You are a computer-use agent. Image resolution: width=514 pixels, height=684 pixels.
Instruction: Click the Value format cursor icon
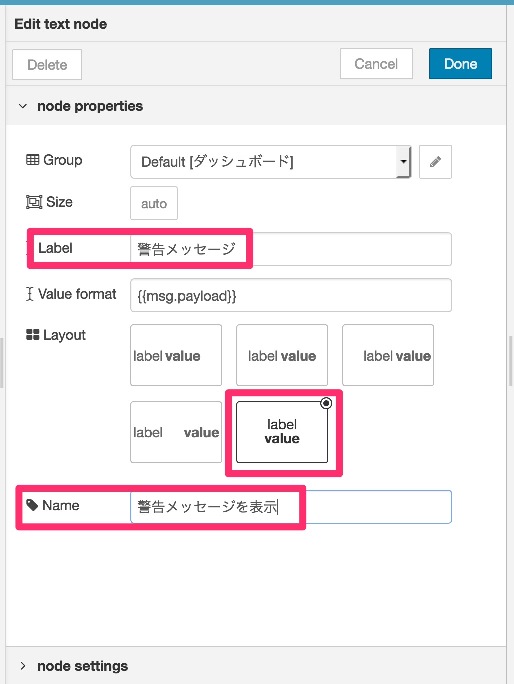point(29,294)
